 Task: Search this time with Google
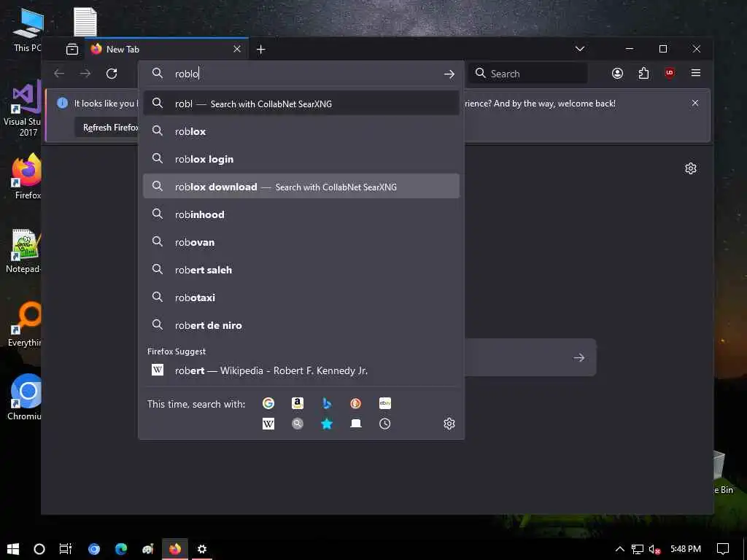coord(268,403)
